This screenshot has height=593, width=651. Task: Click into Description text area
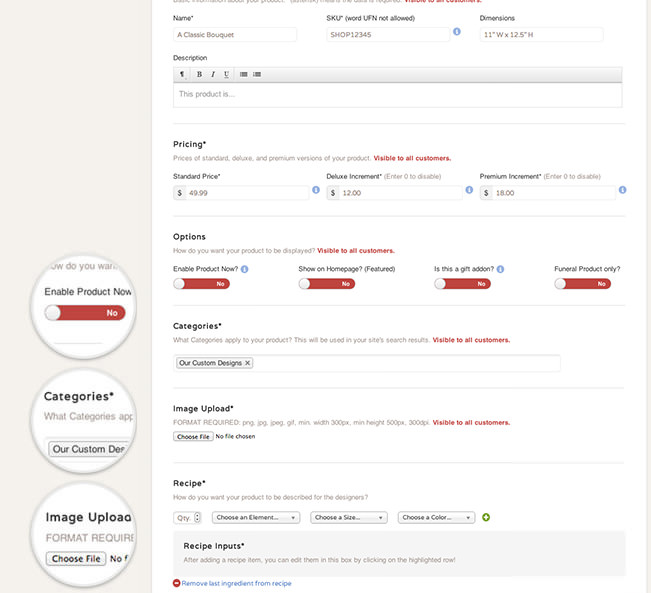tap(397, 95)
